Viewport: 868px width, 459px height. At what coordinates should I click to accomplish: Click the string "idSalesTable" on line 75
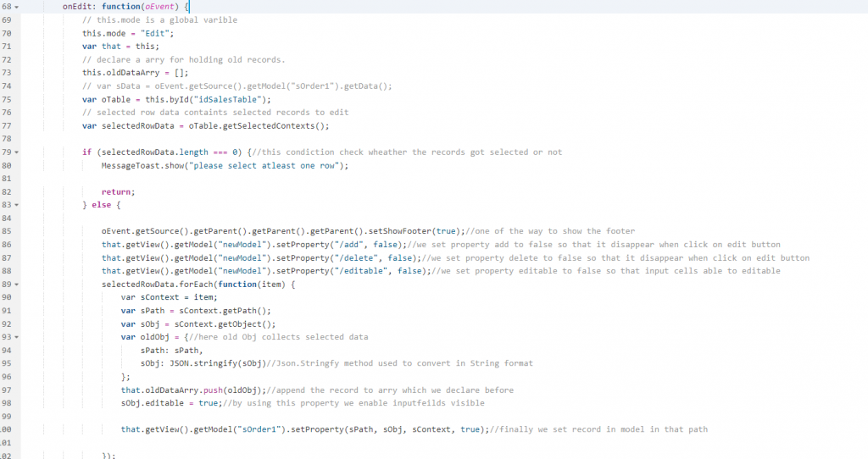coord(225,99)
